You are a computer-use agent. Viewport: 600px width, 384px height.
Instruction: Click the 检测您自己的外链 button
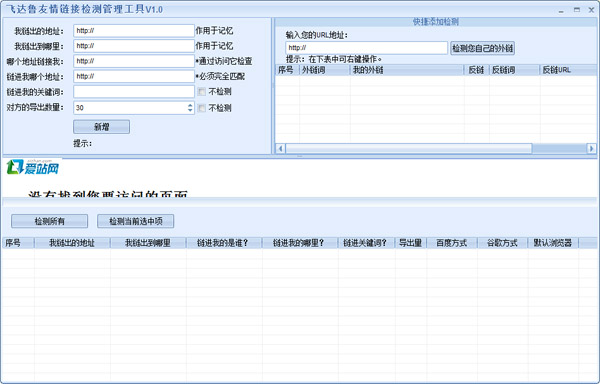click(x=483, y=48)
